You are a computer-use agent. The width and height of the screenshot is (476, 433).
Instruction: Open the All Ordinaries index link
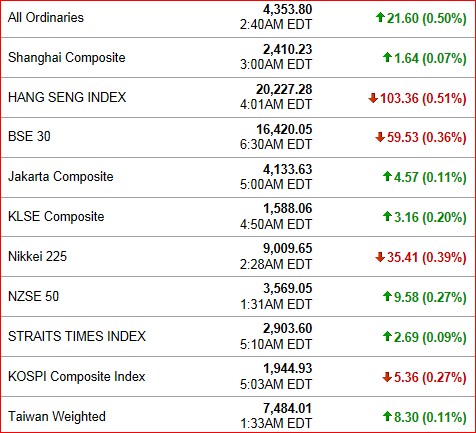tap(46, 17)
